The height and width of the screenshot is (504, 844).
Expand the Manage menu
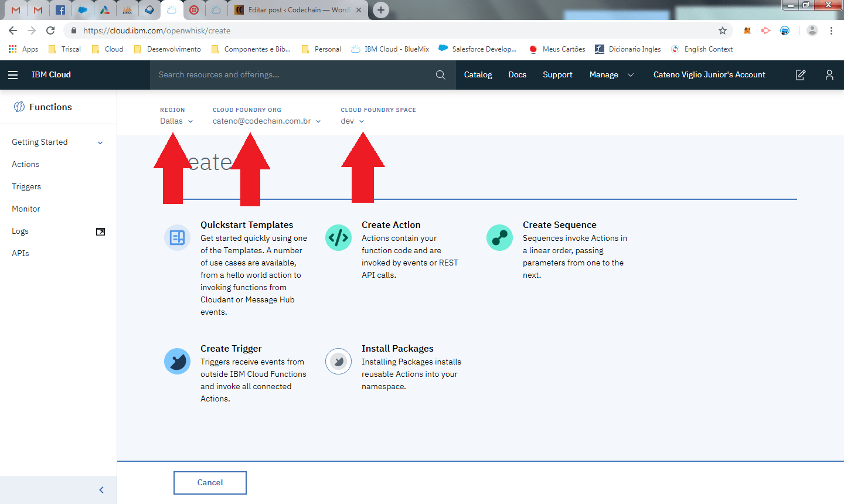tap(611, 75)
